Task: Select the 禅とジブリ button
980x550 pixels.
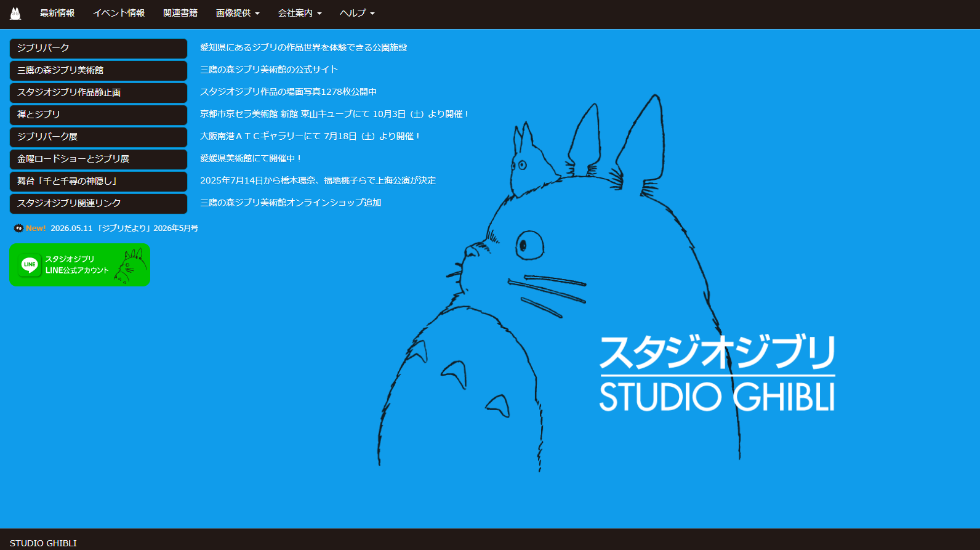Action: click(x=98, y=115)
